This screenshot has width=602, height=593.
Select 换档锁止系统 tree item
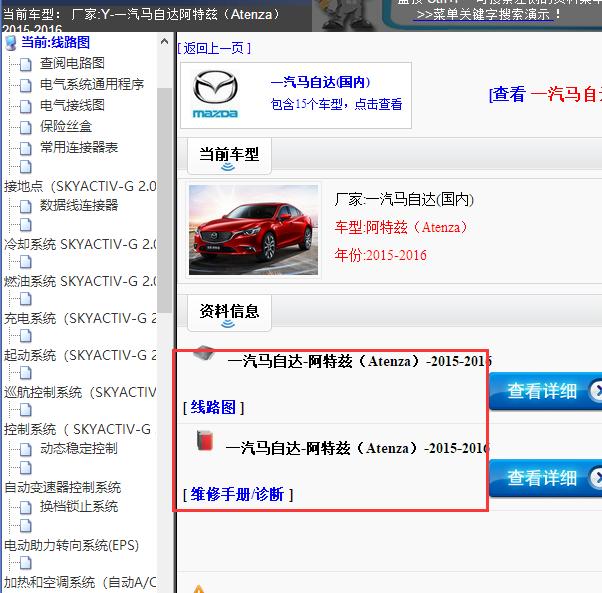coord(79,507)
